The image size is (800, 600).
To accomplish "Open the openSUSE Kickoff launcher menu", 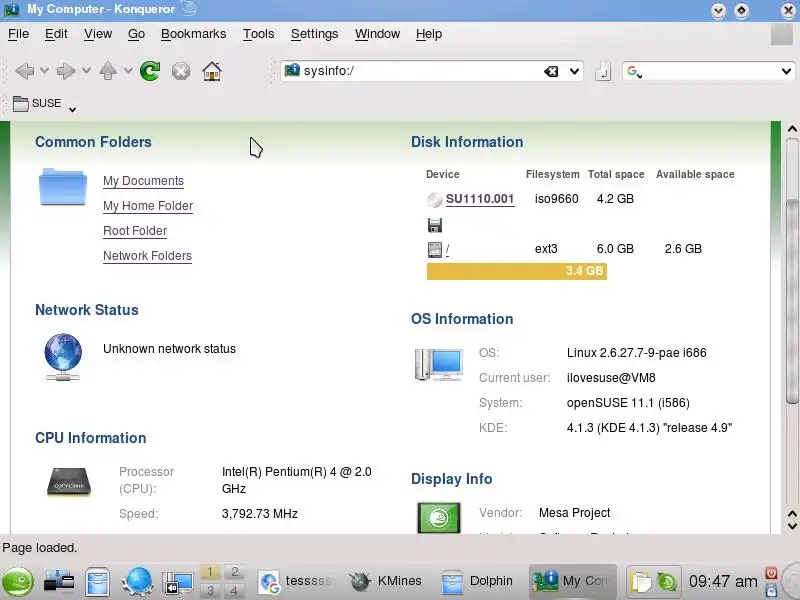I will (x=18, y=582).
